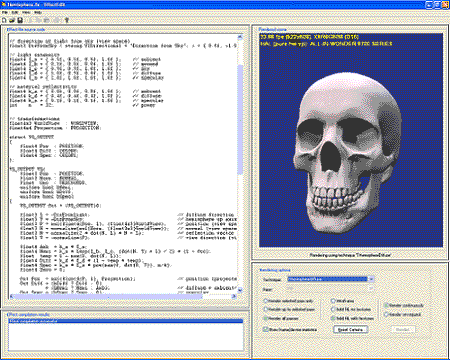450x360 pixels.
Task: Click the code editor scroll left arrow
Action: tap(12, 296)
